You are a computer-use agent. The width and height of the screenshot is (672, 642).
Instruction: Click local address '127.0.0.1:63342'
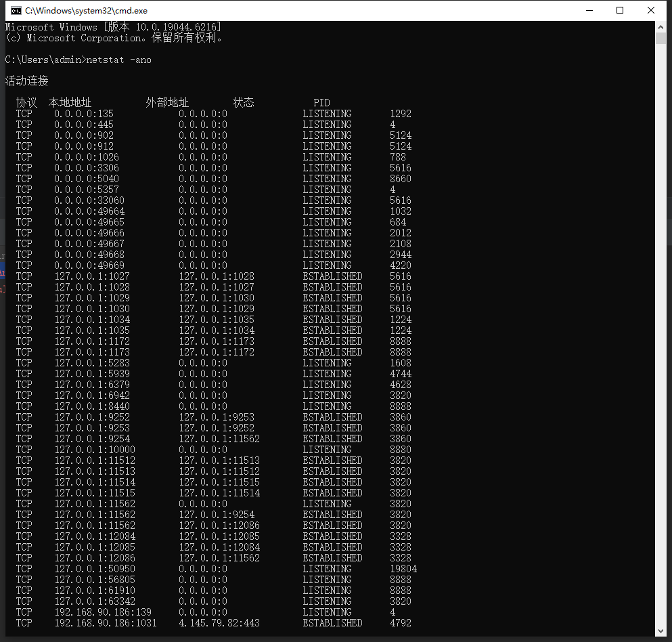[x=94, y=601]
